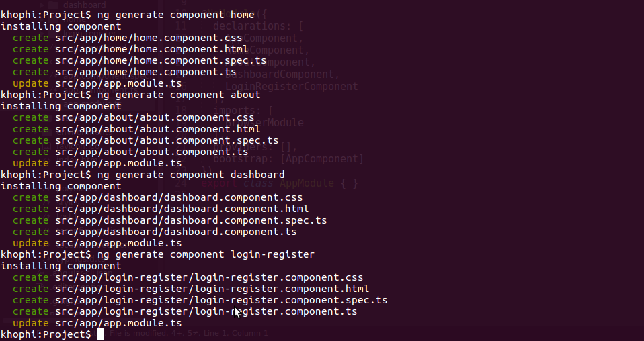Click the login-register.component.spec.ts file path
The height and width of the screenshot is (341, 644).
(221, 300)
